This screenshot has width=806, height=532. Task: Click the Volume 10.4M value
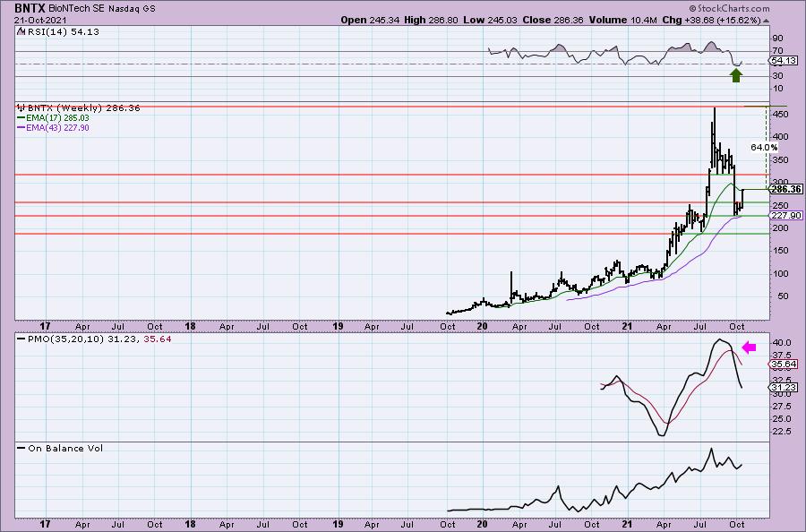(622, 20)
